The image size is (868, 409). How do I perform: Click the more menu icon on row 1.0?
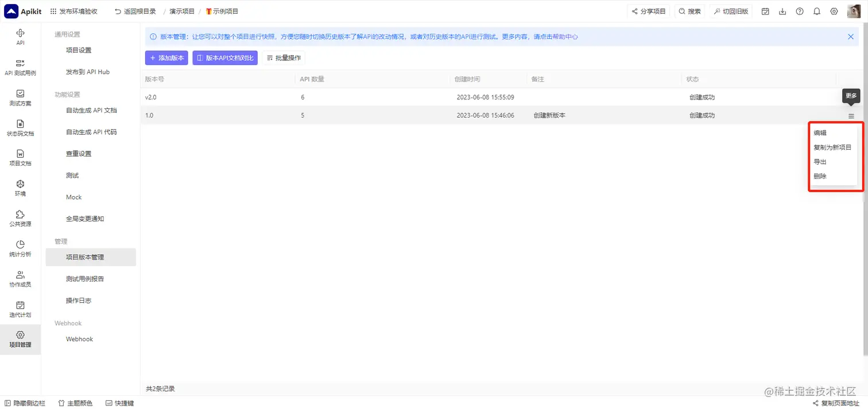[x=851, y=116]
